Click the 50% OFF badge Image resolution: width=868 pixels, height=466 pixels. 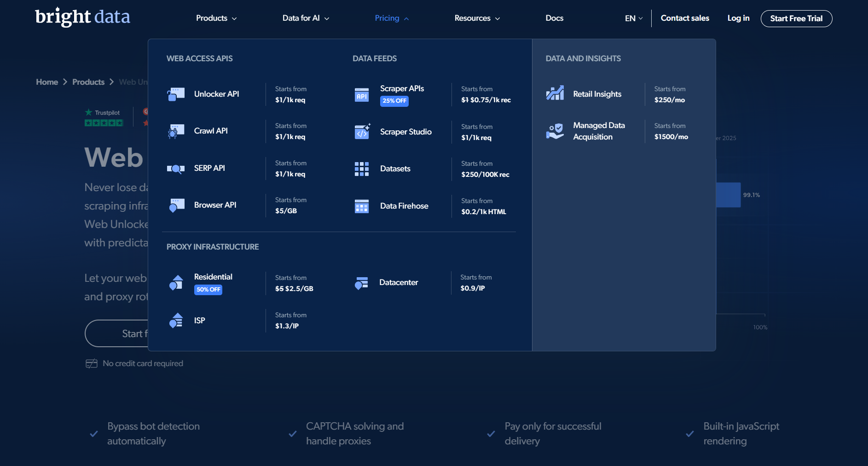[x=208, y=290]
